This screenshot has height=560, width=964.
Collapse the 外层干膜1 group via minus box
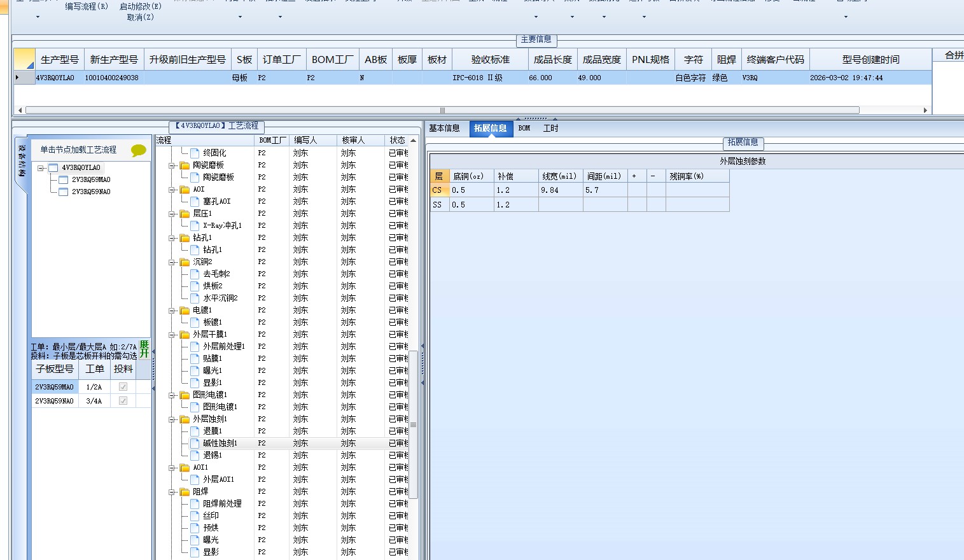tap(172, 335)
